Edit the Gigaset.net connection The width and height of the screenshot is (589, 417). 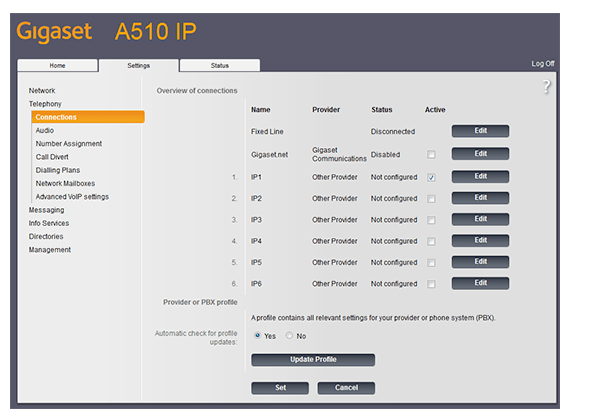tap(480, 154)
